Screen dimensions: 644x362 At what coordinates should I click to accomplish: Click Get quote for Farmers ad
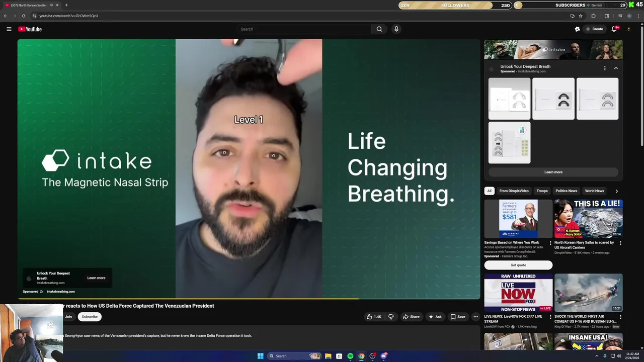click(x=518, y=265)
